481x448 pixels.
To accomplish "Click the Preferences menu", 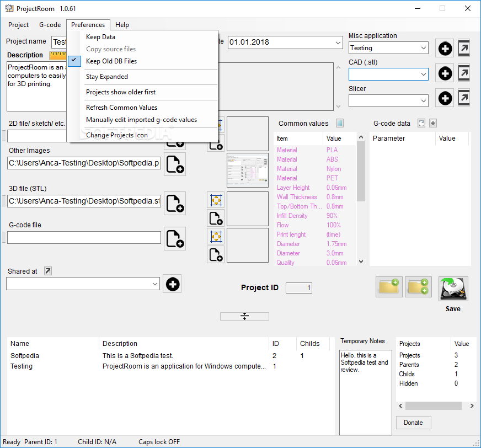I will click(88, 25).
